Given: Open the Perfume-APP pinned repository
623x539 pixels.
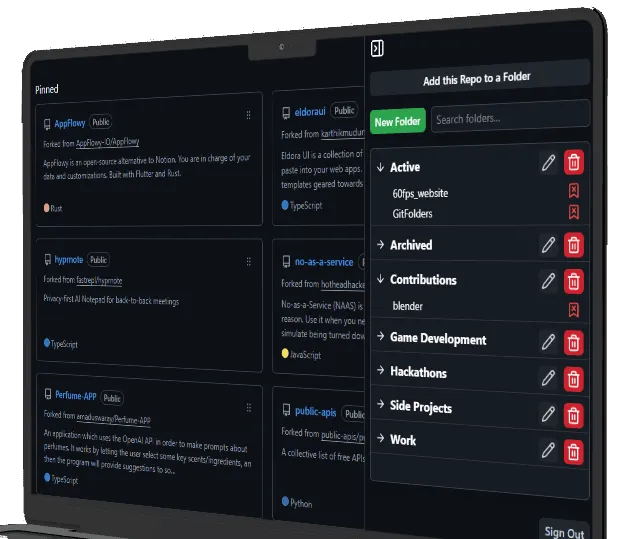Looking at the screenshot, I should [76, 396].
